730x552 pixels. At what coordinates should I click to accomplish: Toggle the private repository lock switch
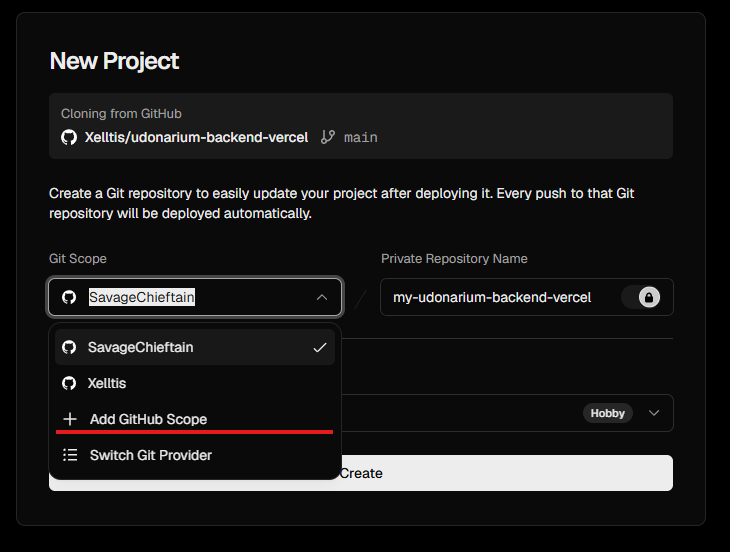click(641, 297)
